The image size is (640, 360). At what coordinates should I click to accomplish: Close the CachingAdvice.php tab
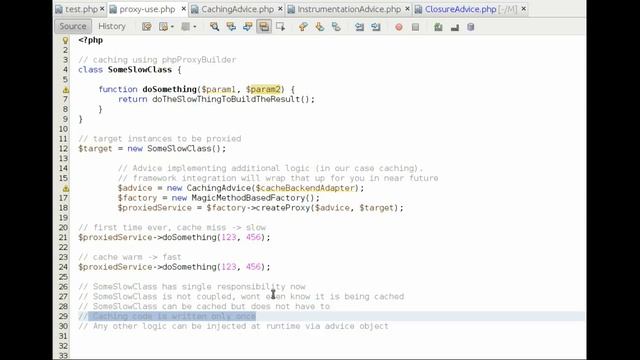280,9
